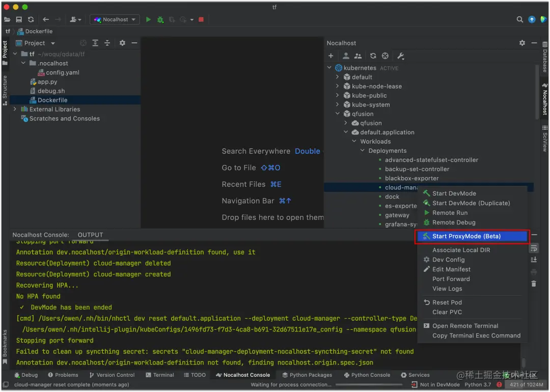Collapse the .nocalhost folder
The height and width of the screenshot is (392, 550).
[23, 63]
